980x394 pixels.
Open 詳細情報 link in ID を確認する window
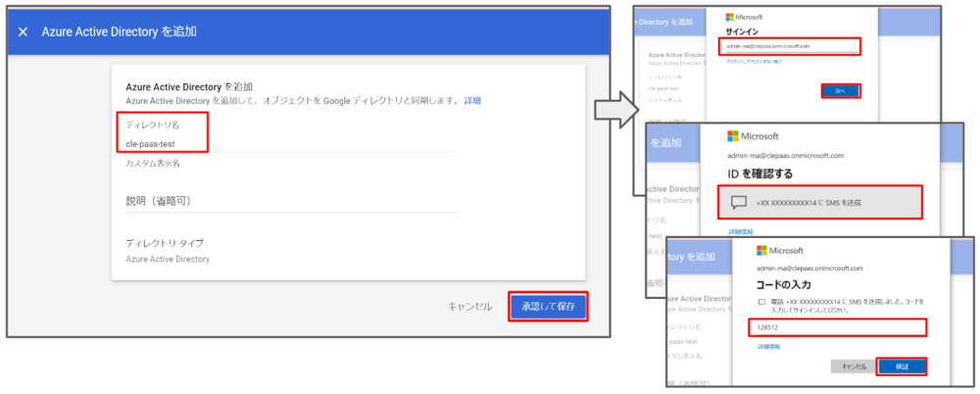click(x=741, y=231)
